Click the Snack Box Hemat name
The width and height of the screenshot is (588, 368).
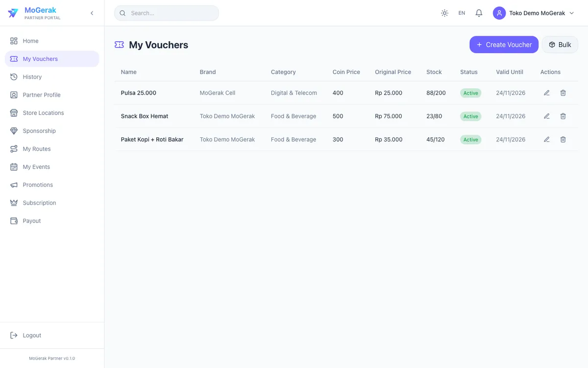click(145, 116)
